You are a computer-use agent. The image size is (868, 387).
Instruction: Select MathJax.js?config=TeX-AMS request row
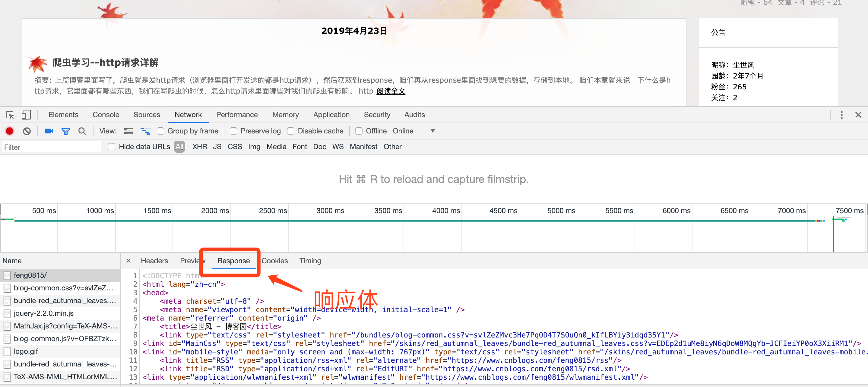coord(60,326)
